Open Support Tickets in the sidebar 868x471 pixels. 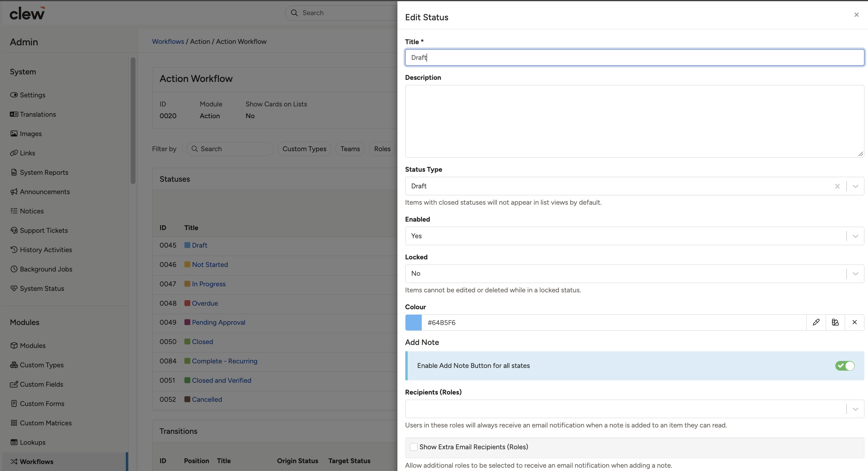coord(39,230)
